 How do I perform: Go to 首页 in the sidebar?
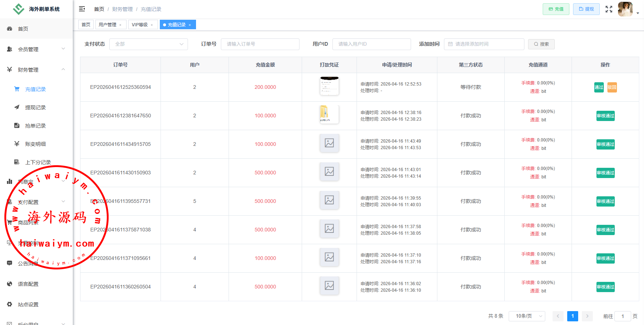(23, 29)
